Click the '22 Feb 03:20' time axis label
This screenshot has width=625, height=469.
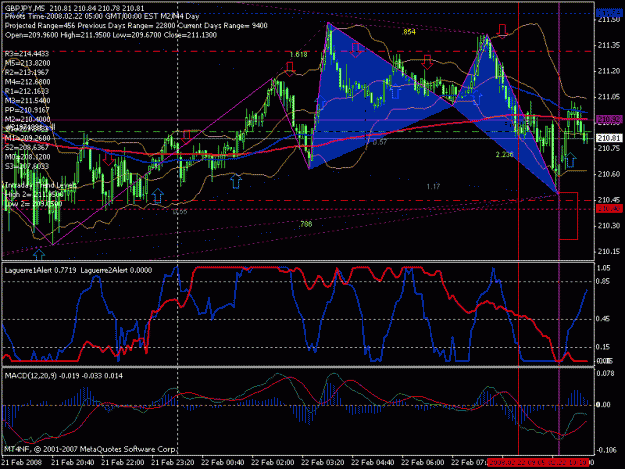tap(322, 463)
